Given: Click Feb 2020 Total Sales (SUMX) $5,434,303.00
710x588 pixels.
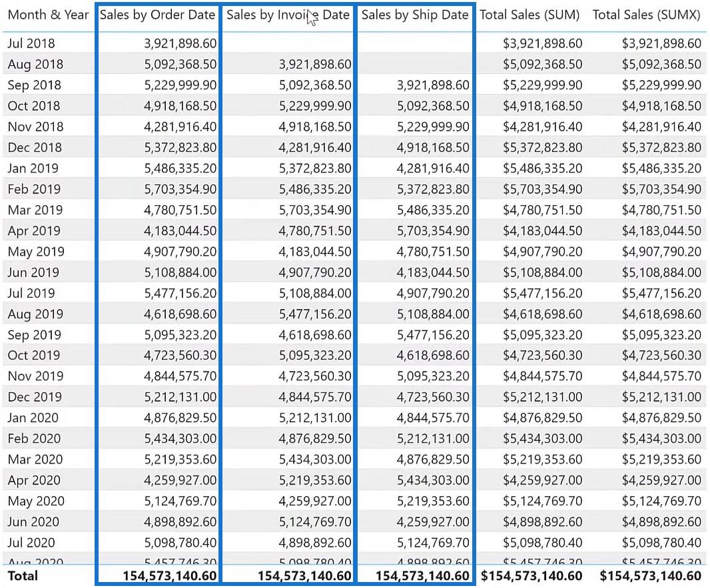Looking at the screenshot, I should coord(661,439).
